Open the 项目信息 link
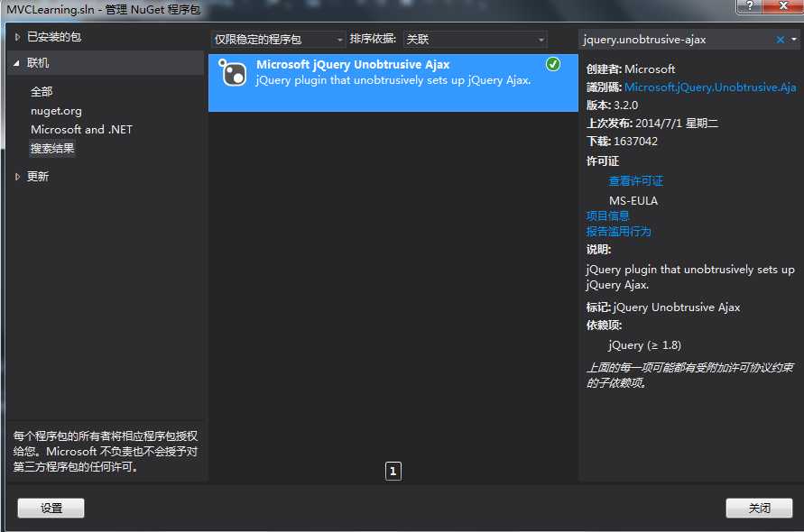The width and height of the screenshot is (804, 532). click(x=607, y=216)
